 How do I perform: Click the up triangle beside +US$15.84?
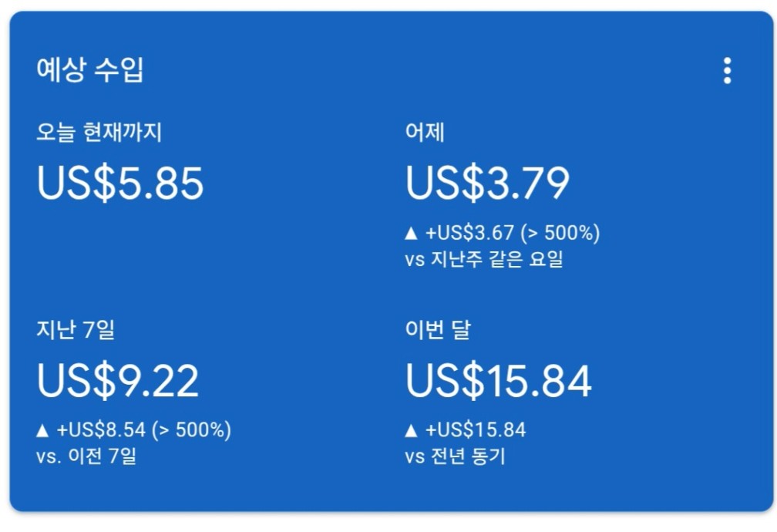pyautogui.click(x=411, y=430)
